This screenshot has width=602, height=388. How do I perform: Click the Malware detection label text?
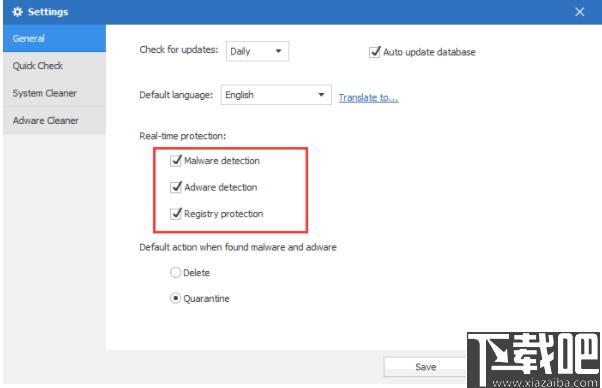tap(222, 161)
